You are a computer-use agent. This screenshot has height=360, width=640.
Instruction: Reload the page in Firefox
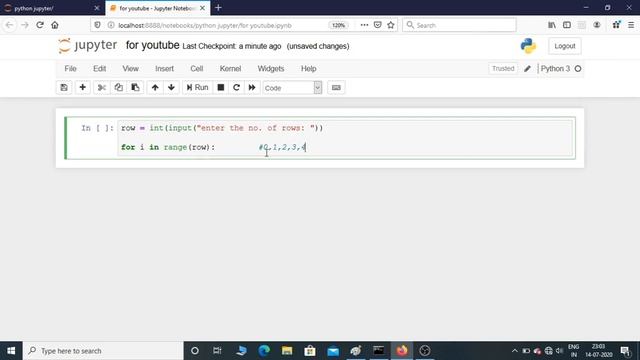pyautogui.click(x=40, y=25)
